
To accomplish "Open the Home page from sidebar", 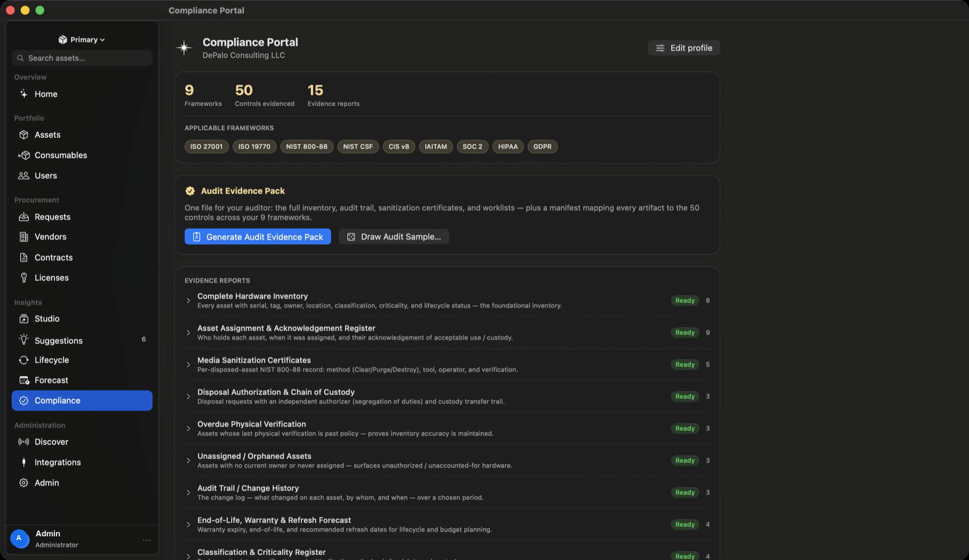I will (82, 94).
